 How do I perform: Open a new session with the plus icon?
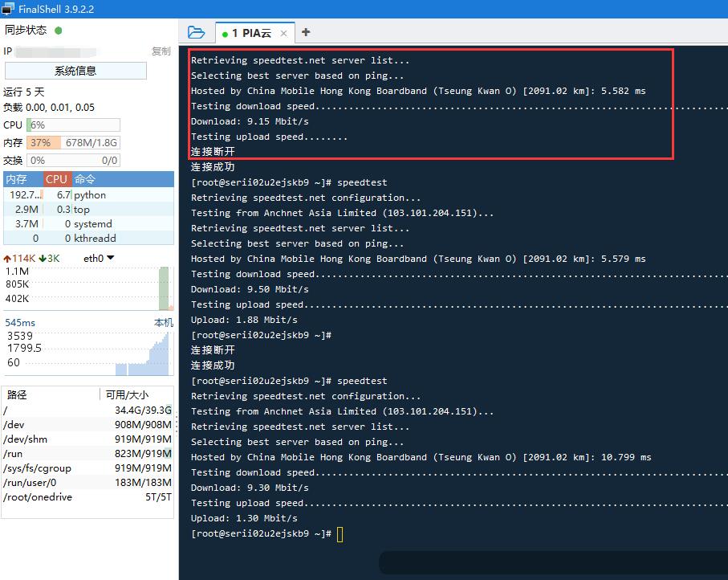tap(305, 33)
